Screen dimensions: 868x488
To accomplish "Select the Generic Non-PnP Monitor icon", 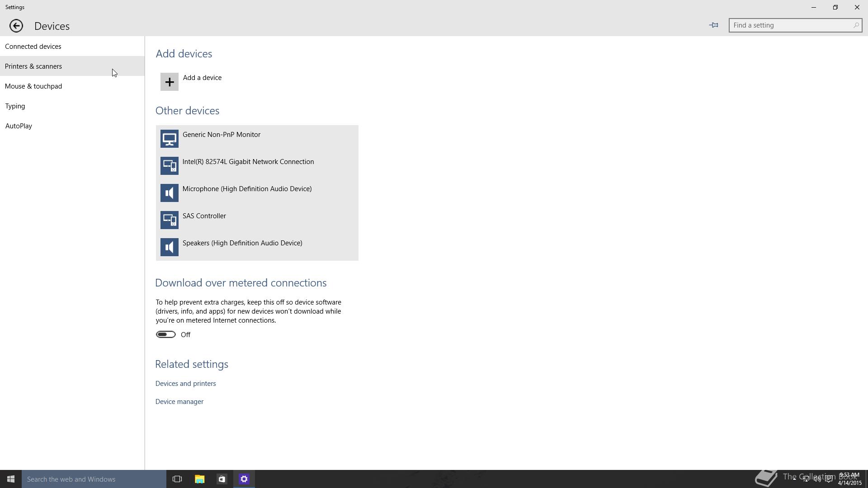I will tap(170, 139).
